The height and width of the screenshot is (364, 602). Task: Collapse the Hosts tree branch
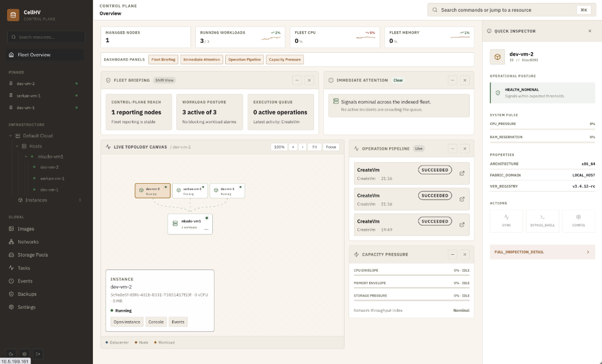(17, 146)
